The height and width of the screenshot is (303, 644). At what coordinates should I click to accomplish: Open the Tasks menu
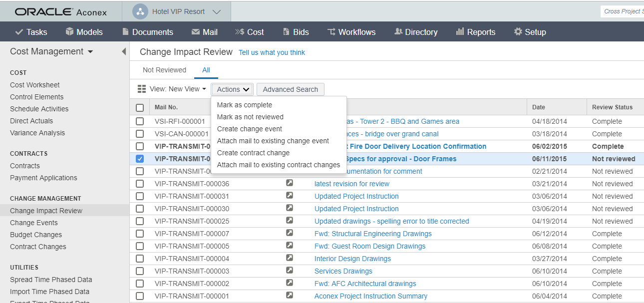[31, 32]
